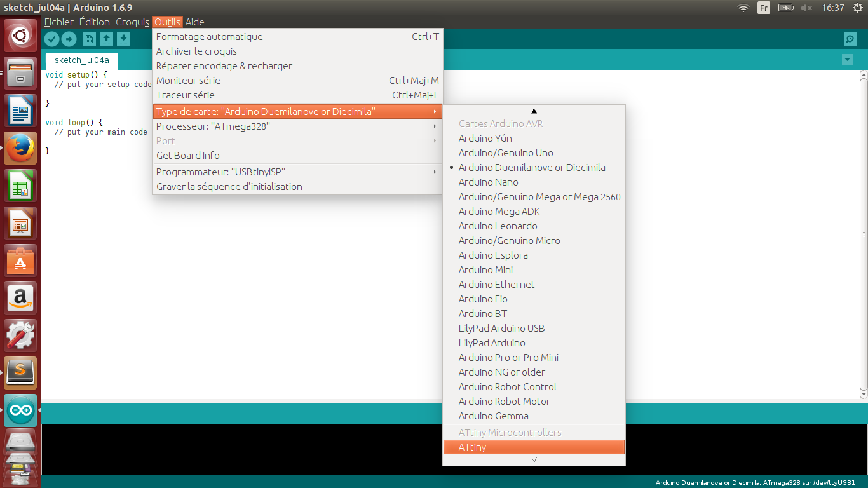This screenshot has height=488, width=868.
Task: Select the Arduino Leonardo board
Action: [x=534, y=226]
